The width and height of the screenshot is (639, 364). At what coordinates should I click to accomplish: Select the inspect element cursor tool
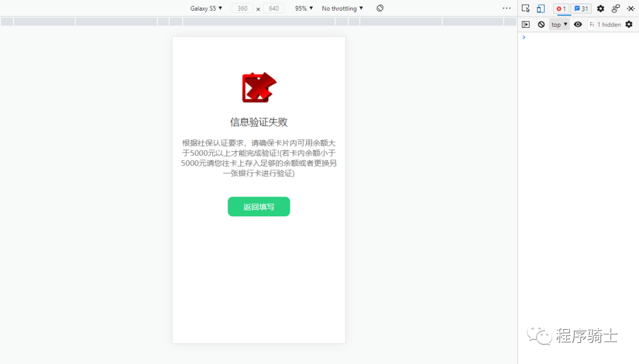click(526, 8)
